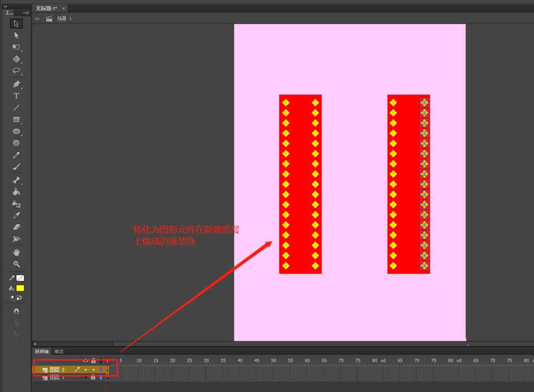Expand the collapsed tools panel arrows
This screenshot has height=392, width=534.
(x=5, y=6)
